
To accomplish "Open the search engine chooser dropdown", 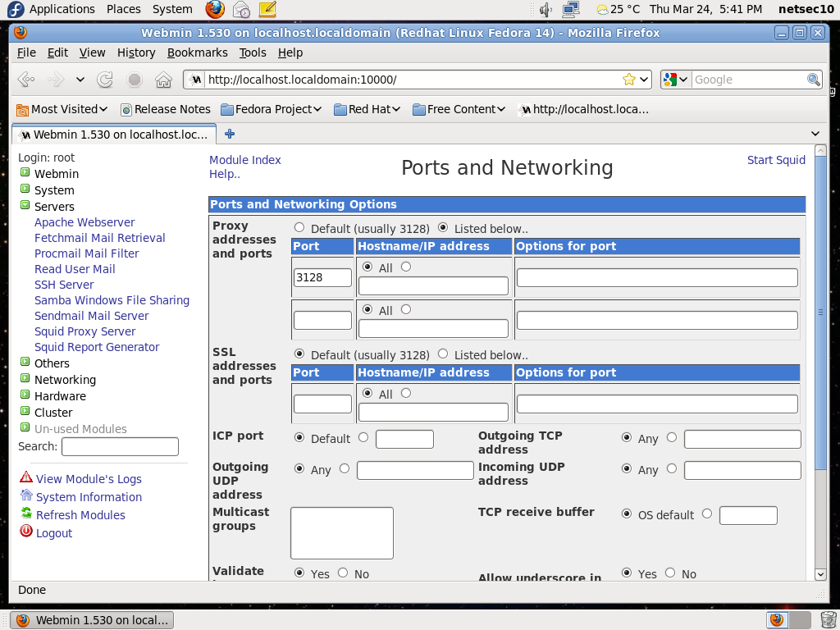I will click(x=683, y=80).
